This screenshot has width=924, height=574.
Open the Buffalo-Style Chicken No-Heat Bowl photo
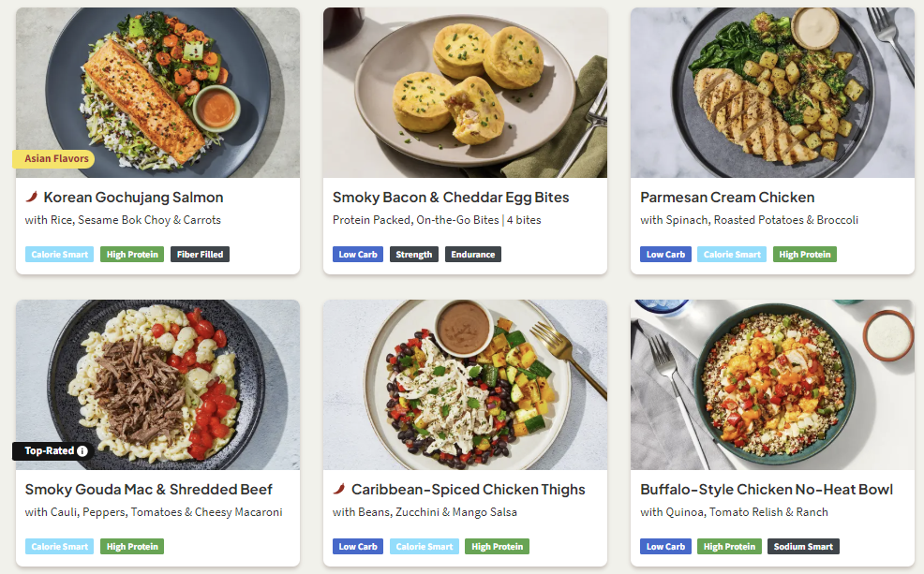(x=772, y=385)
